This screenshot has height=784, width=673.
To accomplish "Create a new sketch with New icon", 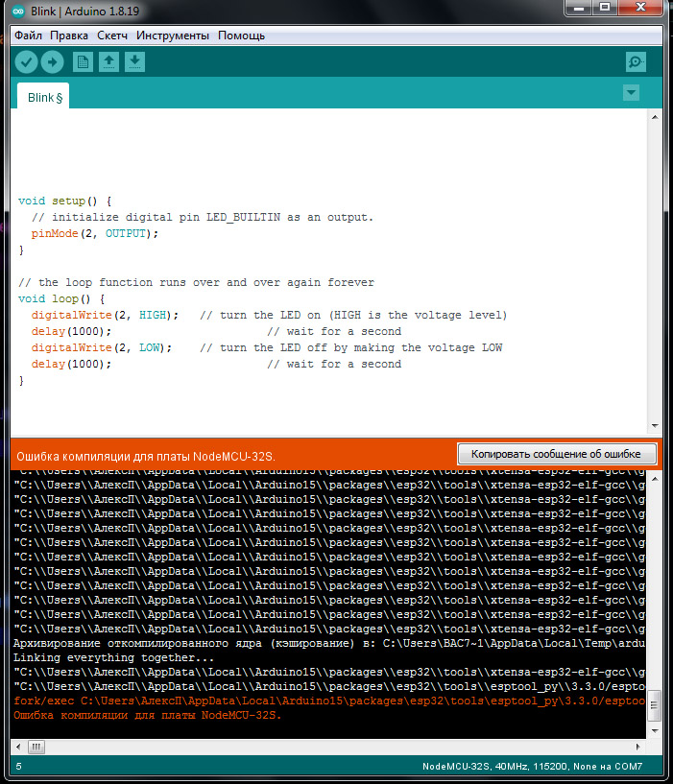I will click(x=83, y=62).
